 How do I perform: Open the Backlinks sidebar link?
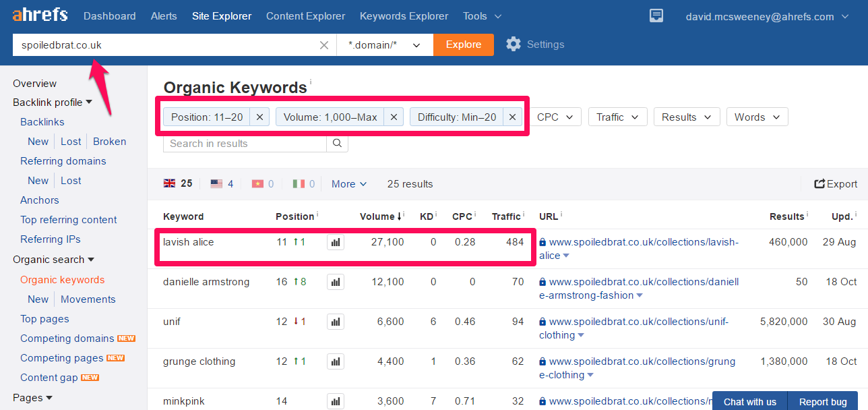pos(42,122)
